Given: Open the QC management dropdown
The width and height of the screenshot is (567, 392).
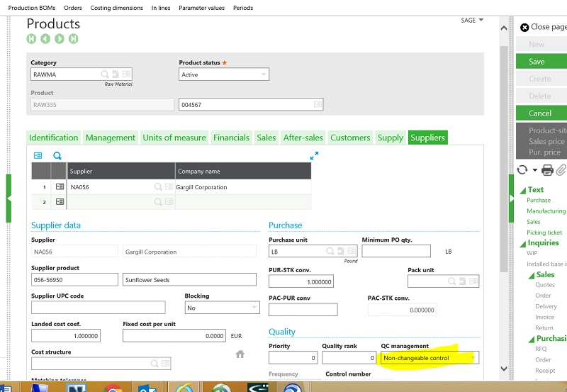Looking at the screenshot, I should point(472,358).
